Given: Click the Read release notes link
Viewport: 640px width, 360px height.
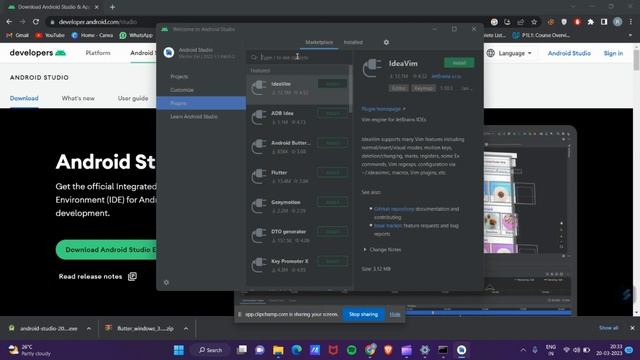Looking at the screenshot, I should point(90,276).
